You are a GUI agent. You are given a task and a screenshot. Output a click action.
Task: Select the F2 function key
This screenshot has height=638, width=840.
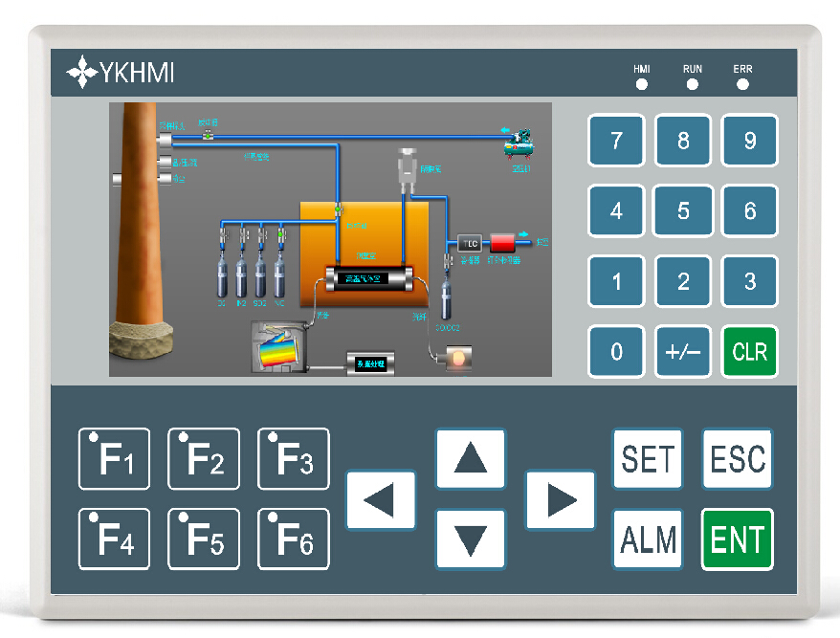click(x=204, y=458)
